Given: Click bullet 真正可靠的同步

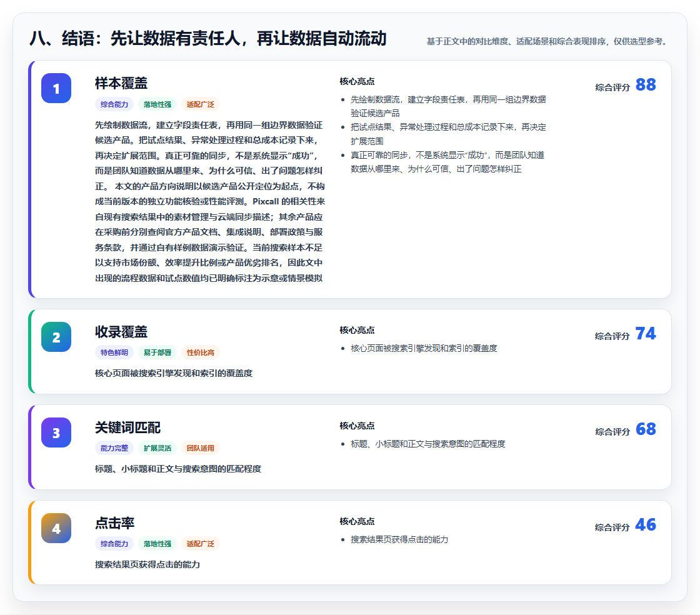Looking at the screenshot, I should [447, 162].
